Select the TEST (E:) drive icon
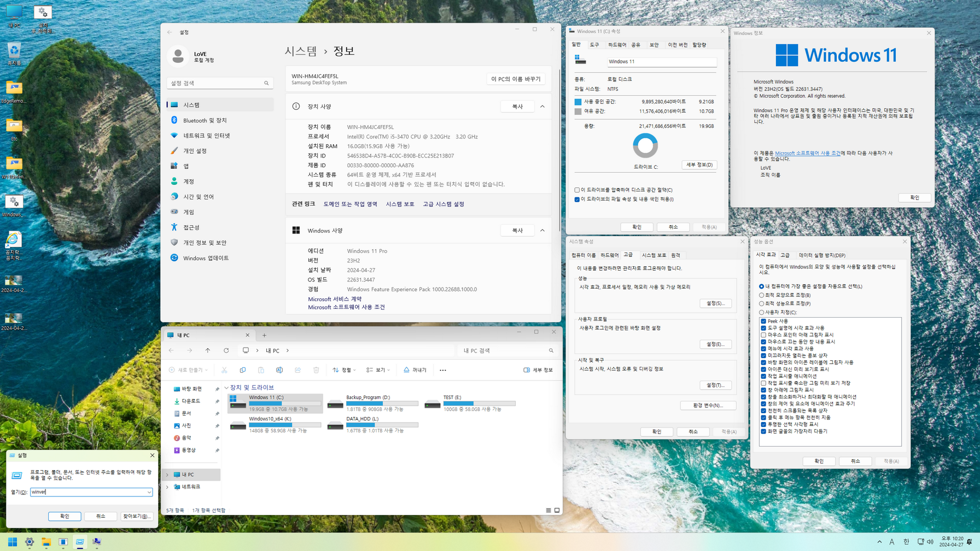 click(x=432, y=404)
